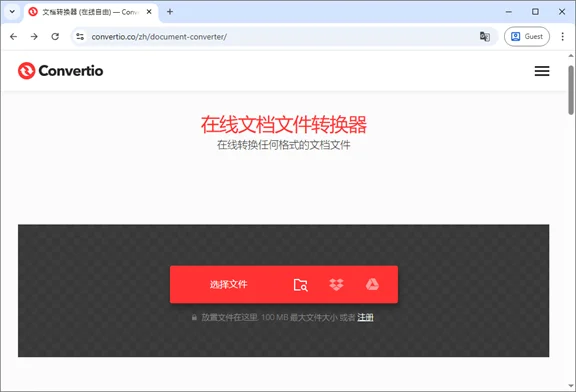The image size is (576, 392).
Task: Open Chrome's three-dot menu
Action: pyautogui.click(x=562, y=36)
